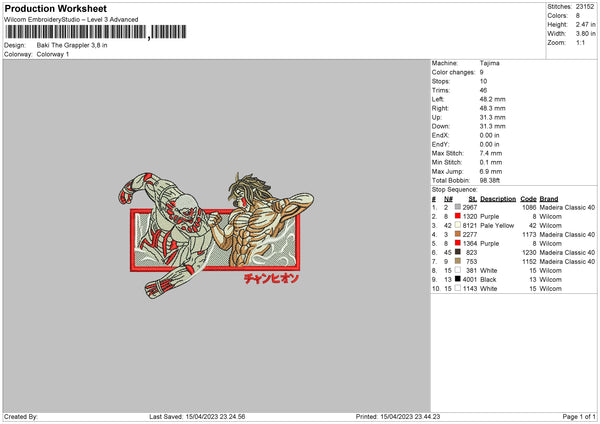The height and width of the screenshot is (424, 600).
Task: Click the "St." column header
Action: coord(473,199)
